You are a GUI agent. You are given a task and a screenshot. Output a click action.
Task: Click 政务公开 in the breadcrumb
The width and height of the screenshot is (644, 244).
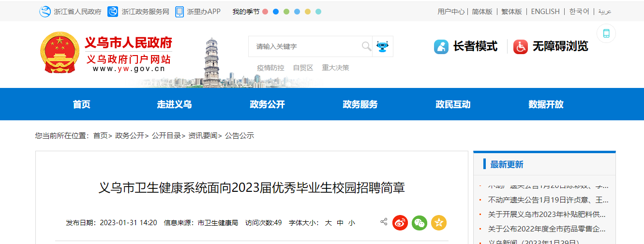[x=130, y=136]
